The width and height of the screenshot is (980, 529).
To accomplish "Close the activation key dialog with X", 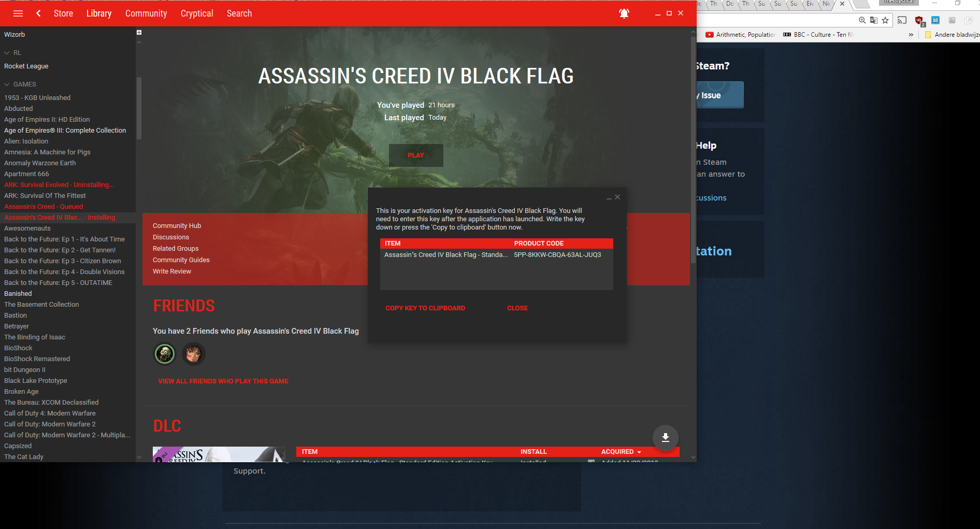I will (x=617, y=197).
